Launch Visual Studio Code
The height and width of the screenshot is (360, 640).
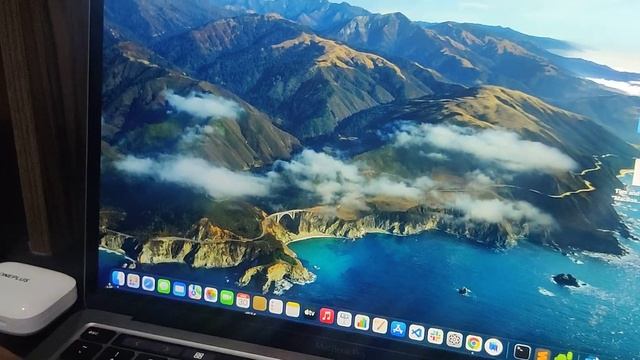tap(416, 332)
